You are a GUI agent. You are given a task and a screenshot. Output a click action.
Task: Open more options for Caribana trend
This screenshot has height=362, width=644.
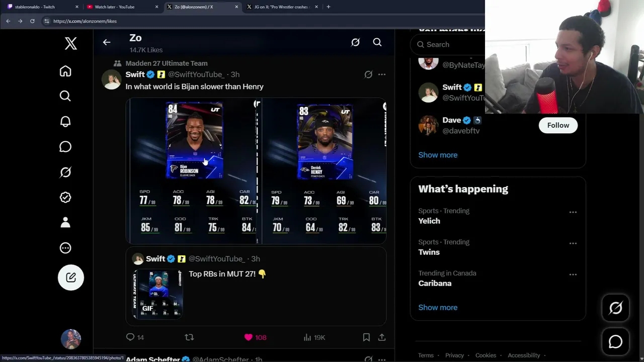pos(573,275)
